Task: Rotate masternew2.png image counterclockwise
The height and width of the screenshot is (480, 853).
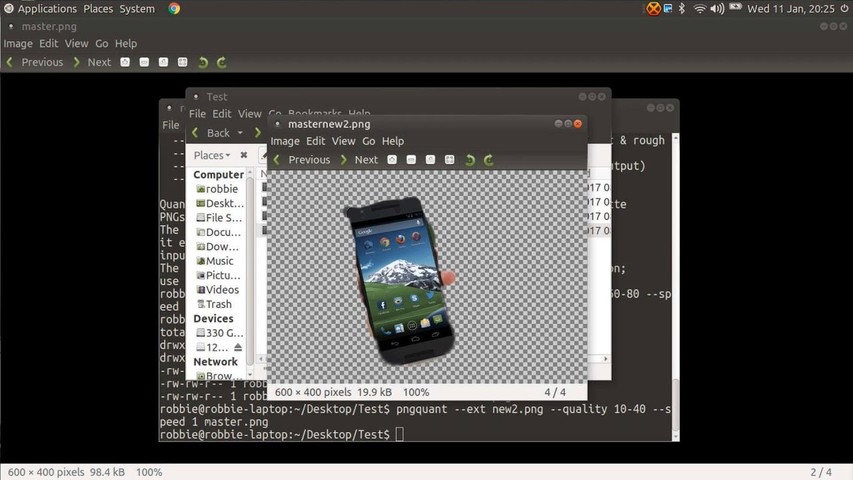Action: click(470, 160)
